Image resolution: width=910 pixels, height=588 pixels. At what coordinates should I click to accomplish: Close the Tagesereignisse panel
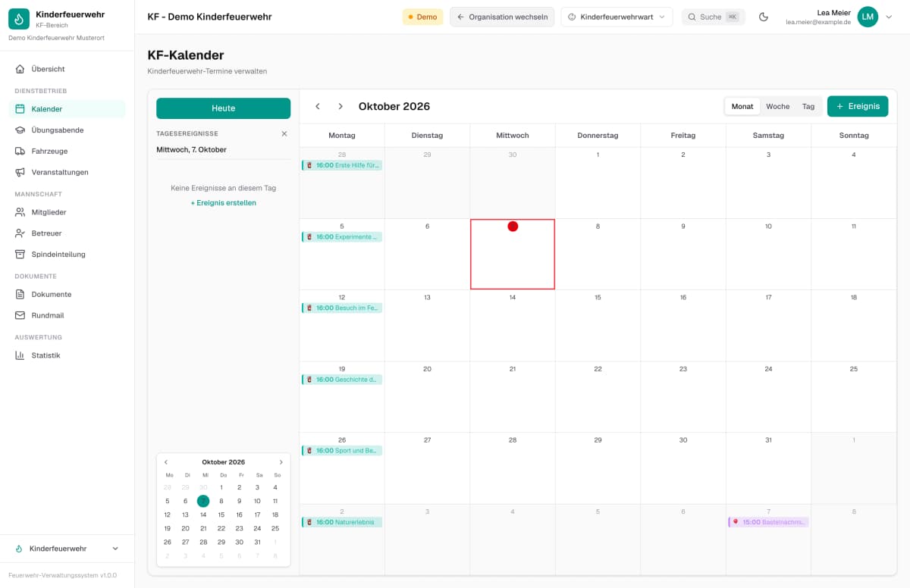point(284,133)
